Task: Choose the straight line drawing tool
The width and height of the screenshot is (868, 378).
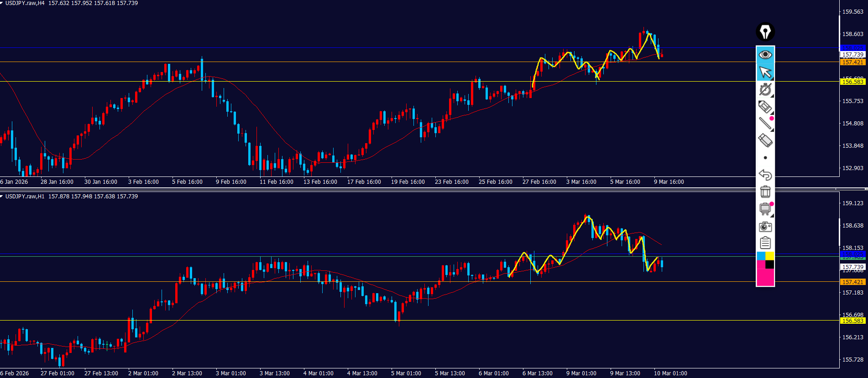Action: coord(765,123)
